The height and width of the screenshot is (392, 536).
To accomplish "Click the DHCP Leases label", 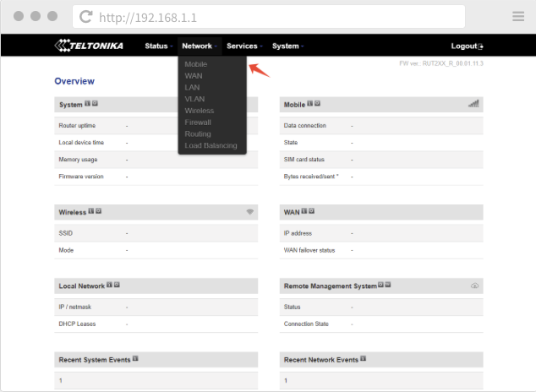I will tap(77, 324).
